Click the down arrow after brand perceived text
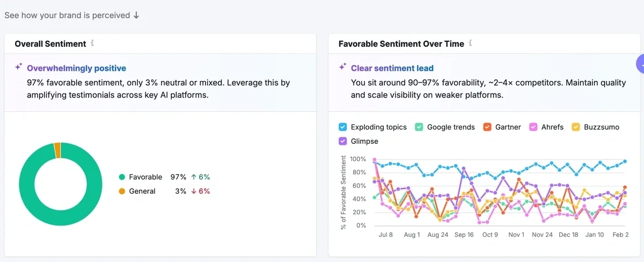 (136, 16)
